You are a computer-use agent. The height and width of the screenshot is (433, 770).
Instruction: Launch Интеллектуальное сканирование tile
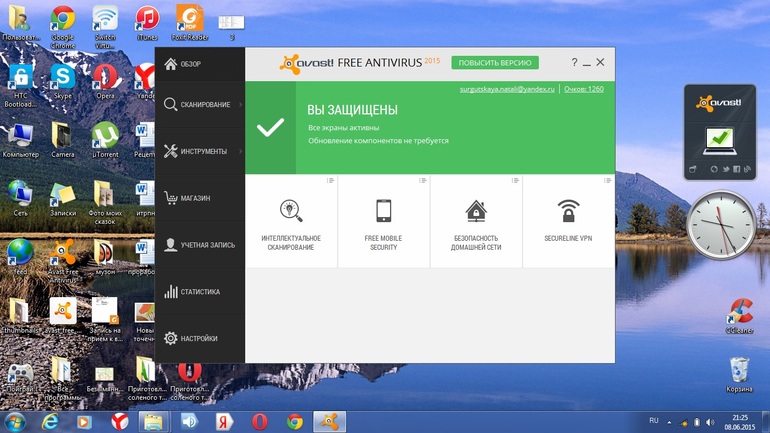291,221
